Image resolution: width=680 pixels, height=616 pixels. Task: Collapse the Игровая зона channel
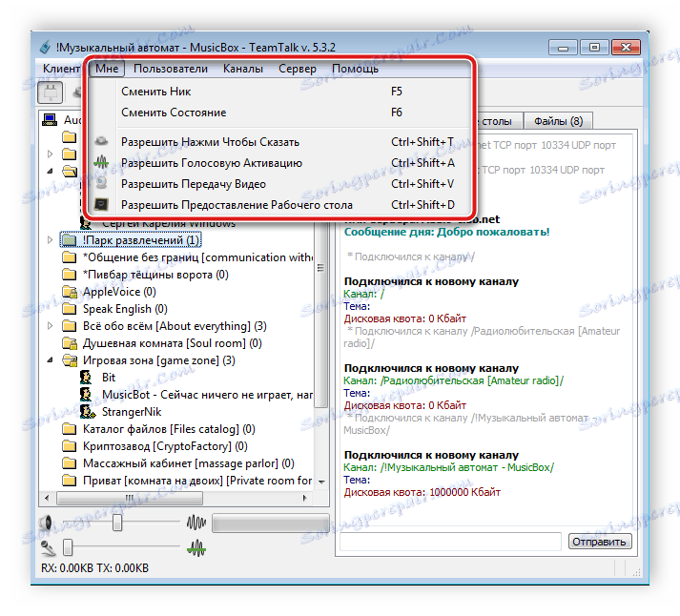coord(51,359)
